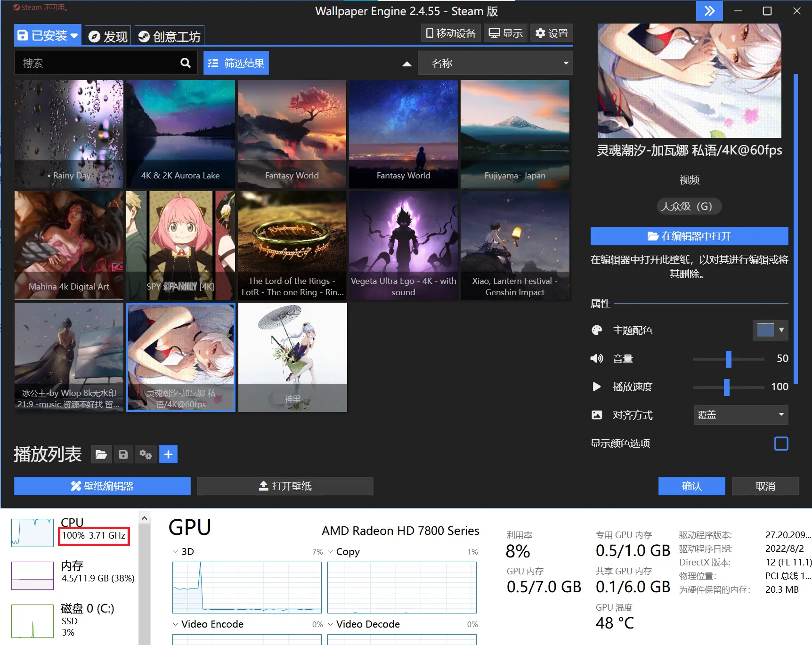Click the 打开壁纸 open wallpaper button
Image resolution: width=812 pixels, height=645 pixels.
pos(285,486)
